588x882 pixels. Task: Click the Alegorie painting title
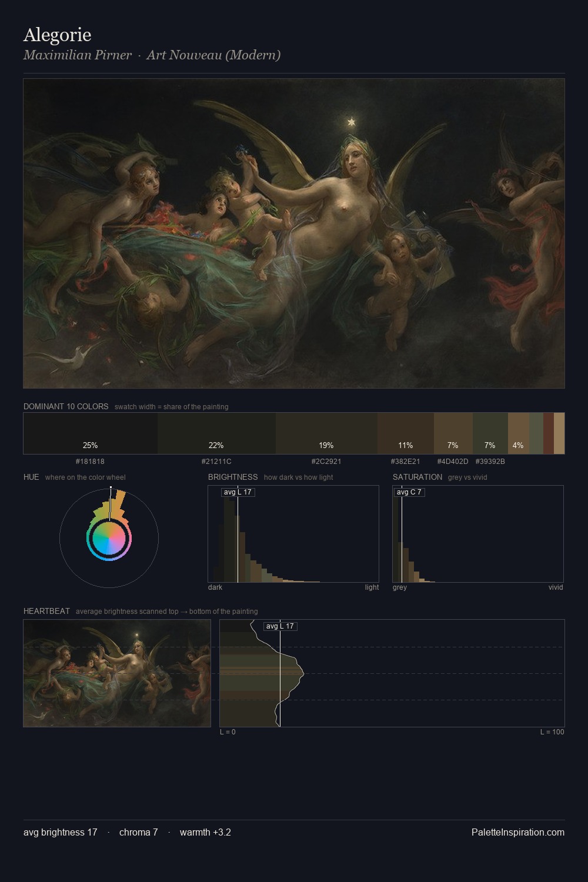[57, 35]
